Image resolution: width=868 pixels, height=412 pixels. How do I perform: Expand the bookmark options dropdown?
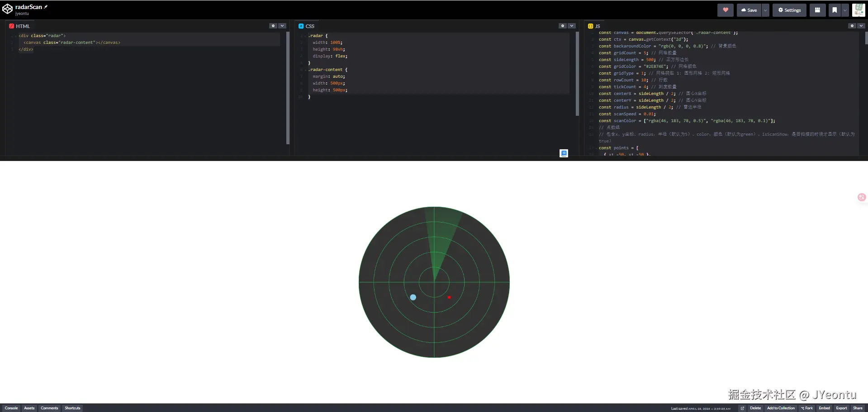tap(845, 10)
